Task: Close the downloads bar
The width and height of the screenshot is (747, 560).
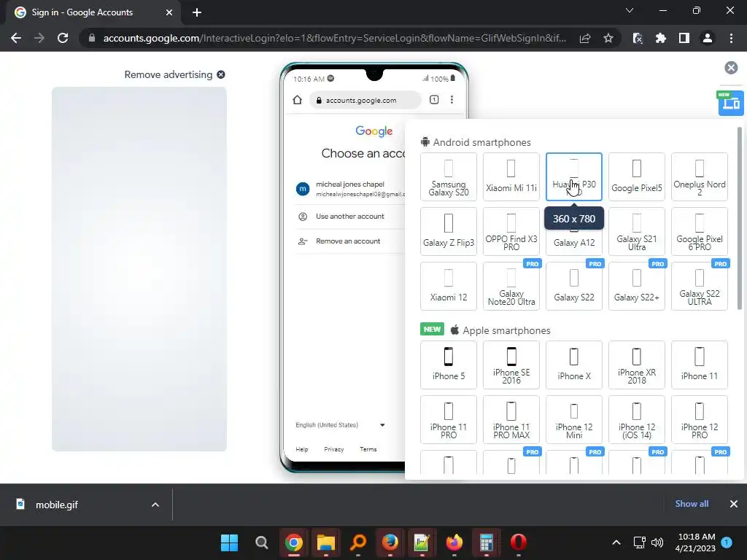Action: click(x=734, y=504)
